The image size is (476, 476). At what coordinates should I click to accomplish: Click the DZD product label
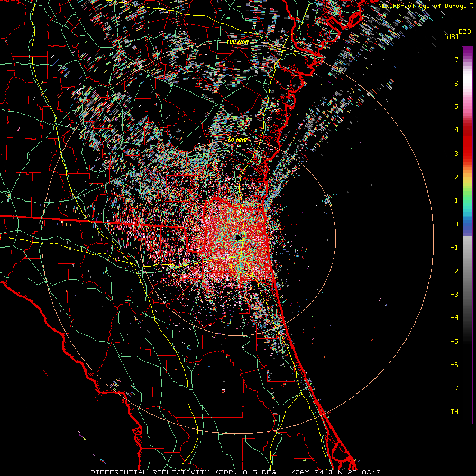click(465, 32)
